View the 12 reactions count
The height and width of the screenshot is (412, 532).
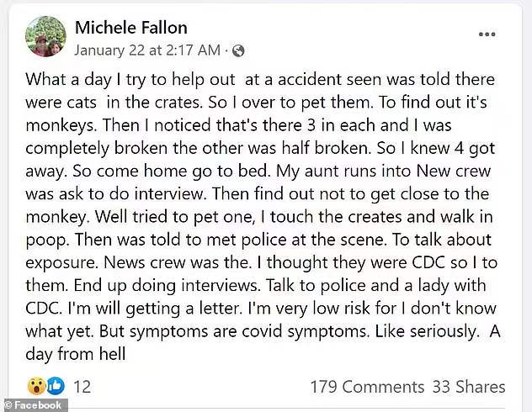click(x=82, y=387)
